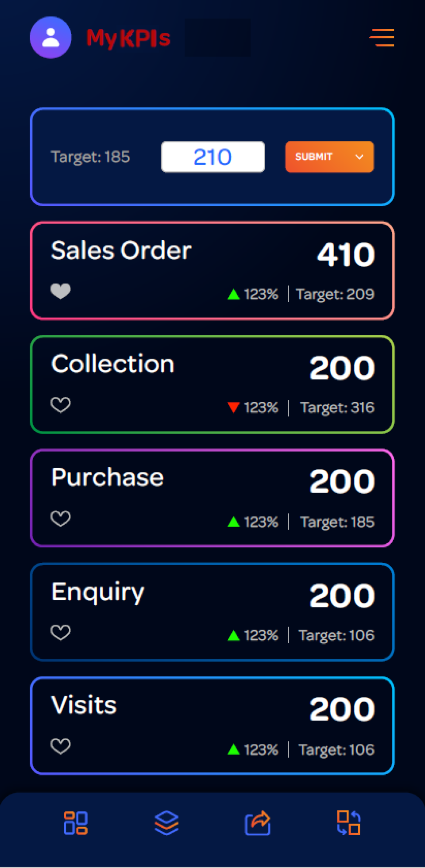Click the red down arrow on Collection card
Screen dimensions: 425x868
click(x=233, y=407)
